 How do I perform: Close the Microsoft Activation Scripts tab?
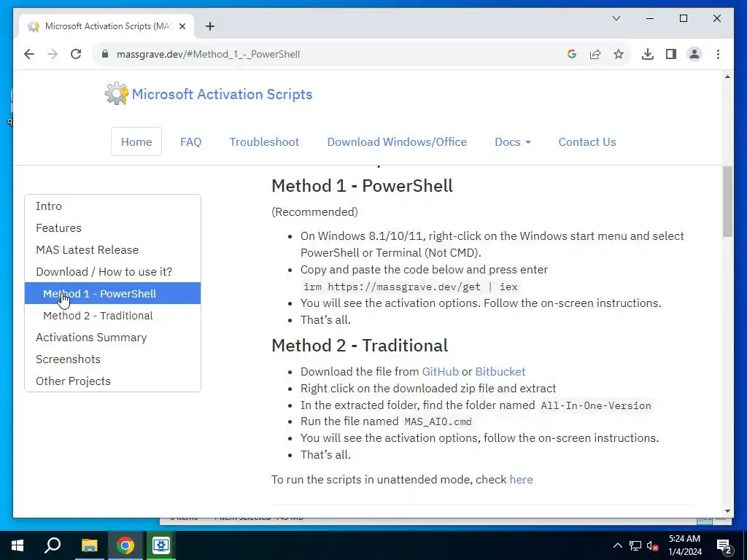tap(182, 26)
